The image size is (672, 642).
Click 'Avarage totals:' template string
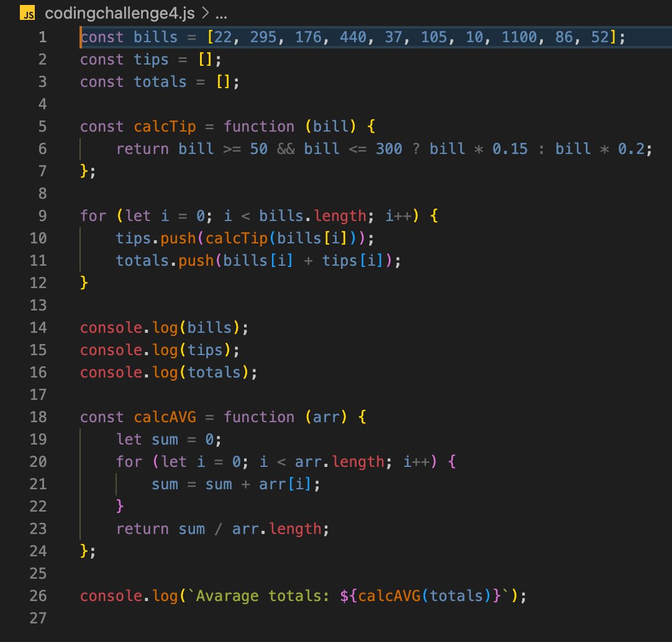click(x=263, y=595)
